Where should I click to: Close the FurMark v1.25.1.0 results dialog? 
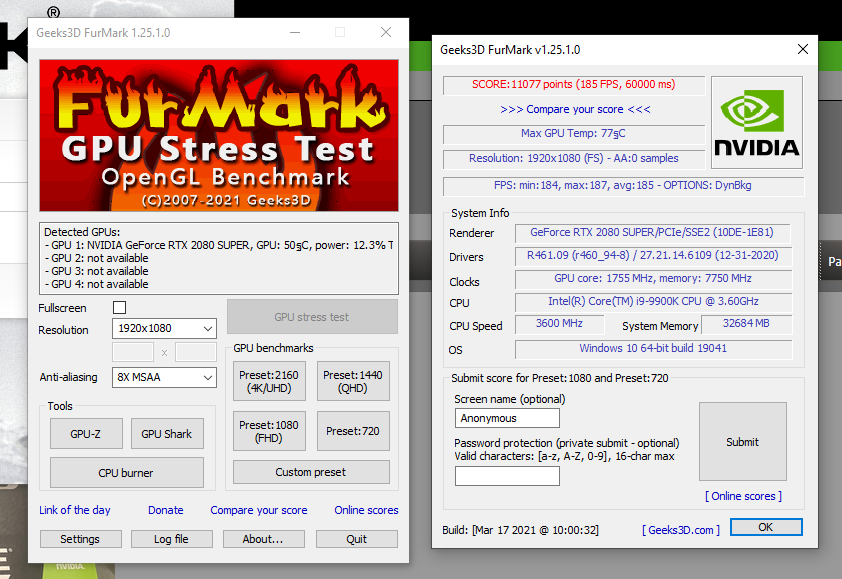pyautogui.click(x=803, y=49)
